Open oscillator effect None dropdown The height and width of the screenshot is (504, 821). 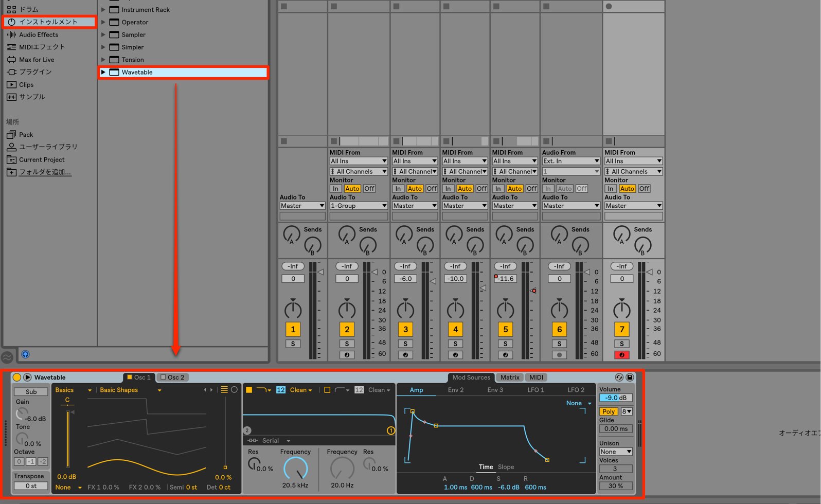coord(68,487)
